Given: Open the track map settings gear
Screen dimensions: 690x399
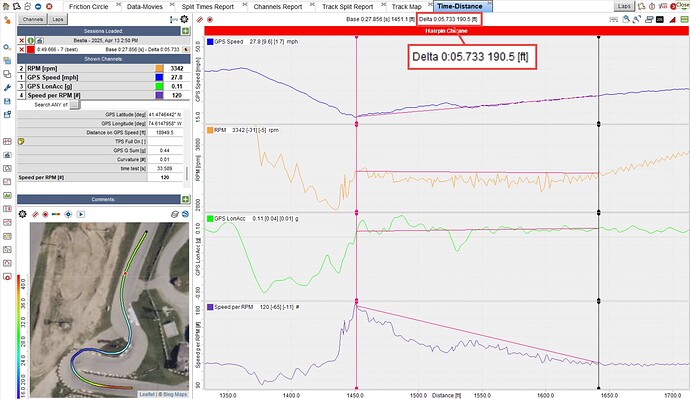Looking at the screenshot, I should tap(22, 214).
